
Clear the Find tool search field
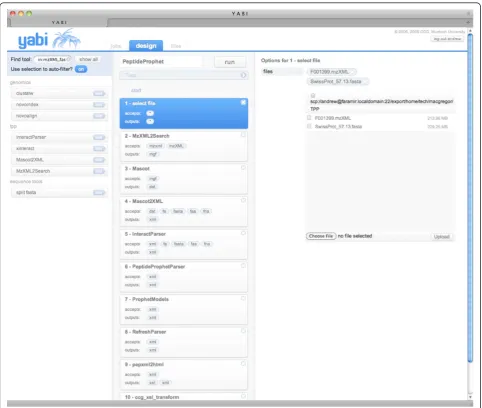(68, 59)
